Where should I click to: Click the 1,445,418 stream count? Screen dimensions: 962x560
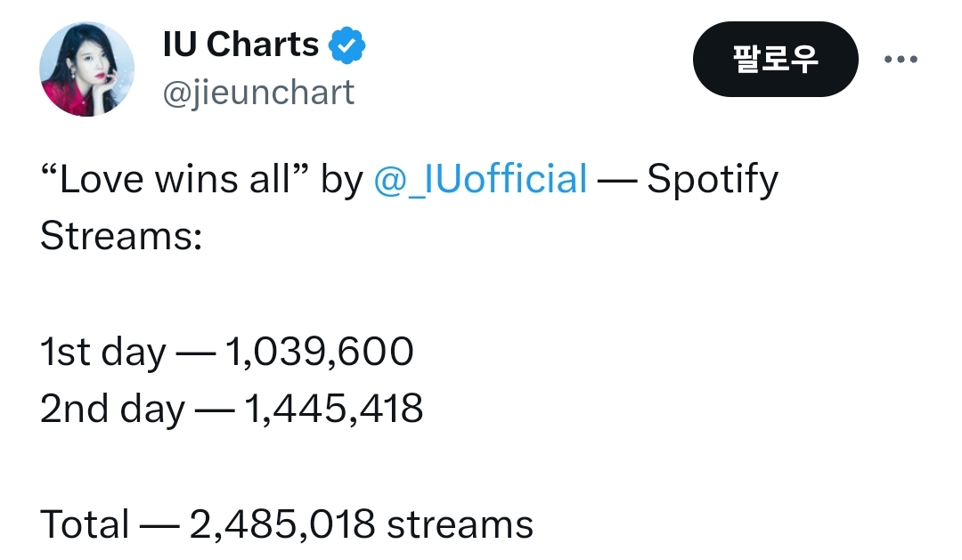point(330,410)
